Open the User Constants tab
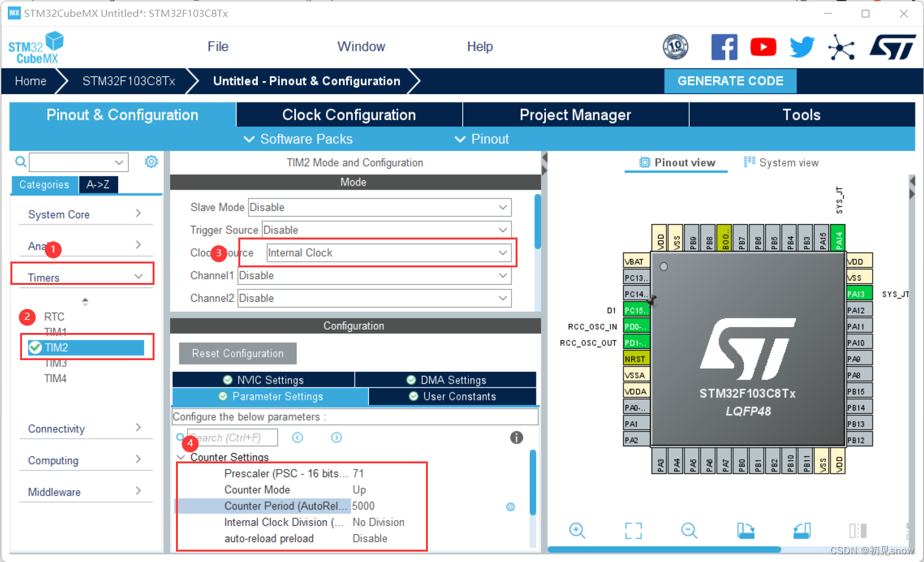This screenshot has height=562, width=924. pyautogui.click(x=453, y=397)
